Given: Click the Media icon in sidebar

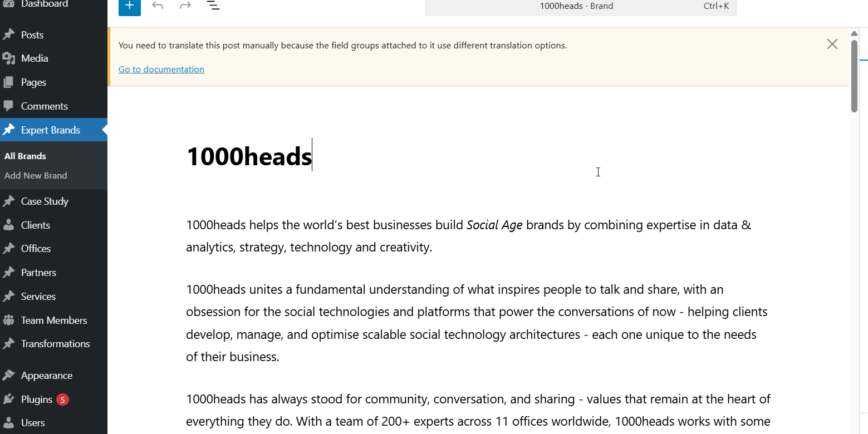Looking at the screenshot, I should pos(8,58).
